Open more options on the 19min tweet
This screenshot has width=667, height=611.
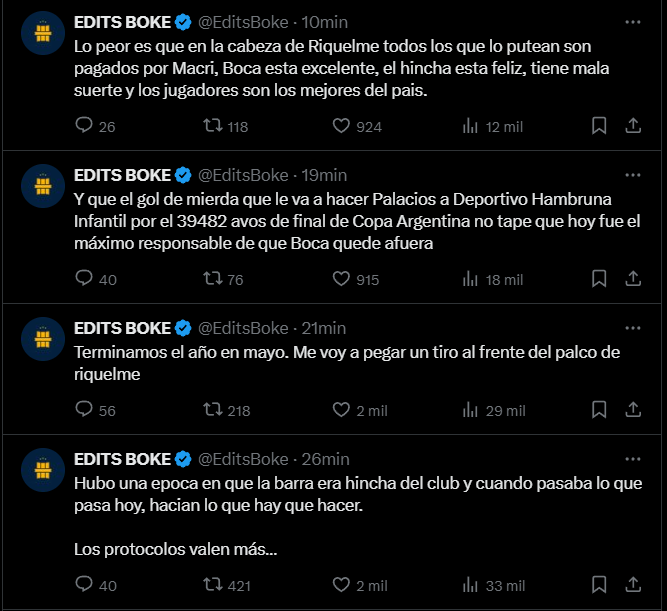[633, 175]
